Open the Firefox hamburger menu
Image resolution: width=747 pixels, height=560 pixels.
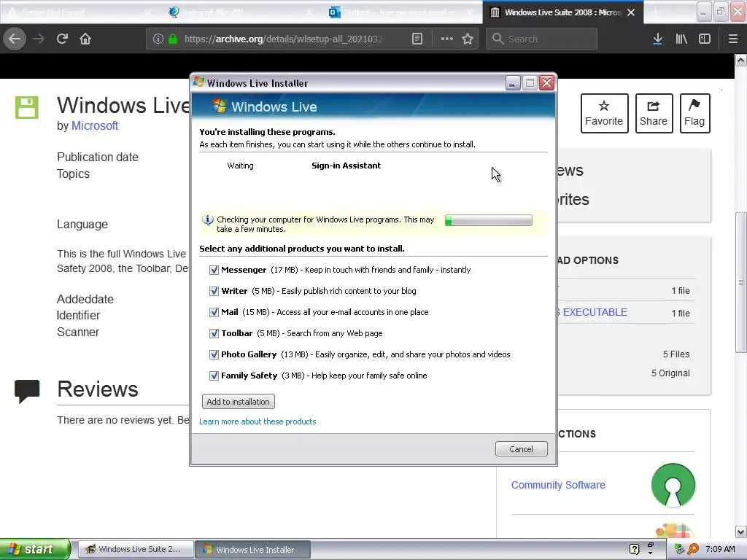[732, 39]
